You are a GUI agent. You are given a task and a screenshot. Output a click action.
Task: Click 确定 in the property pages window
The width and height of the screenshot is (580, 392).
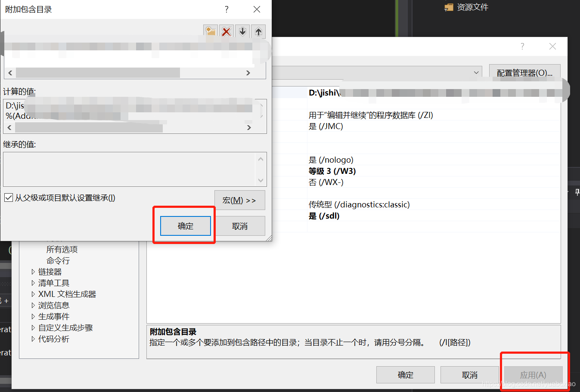[406, 375]
